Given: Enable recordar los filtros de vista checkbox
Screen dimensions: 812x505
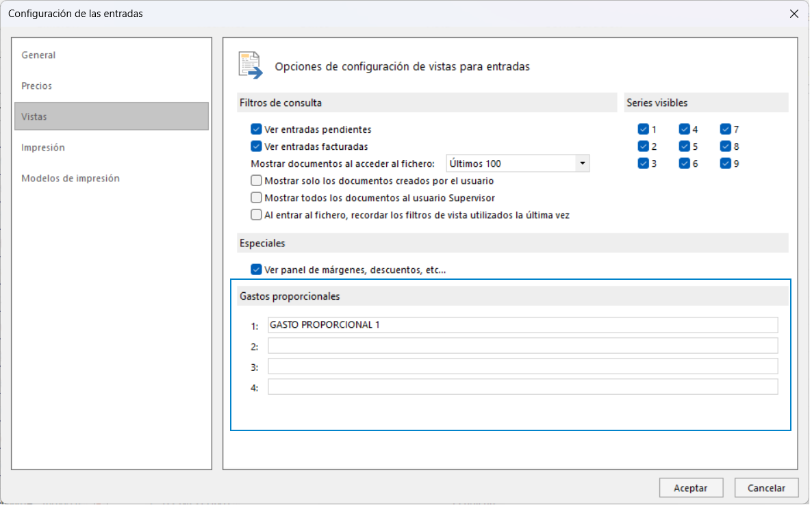Looking at the screenshot, I should click(256, 215).
